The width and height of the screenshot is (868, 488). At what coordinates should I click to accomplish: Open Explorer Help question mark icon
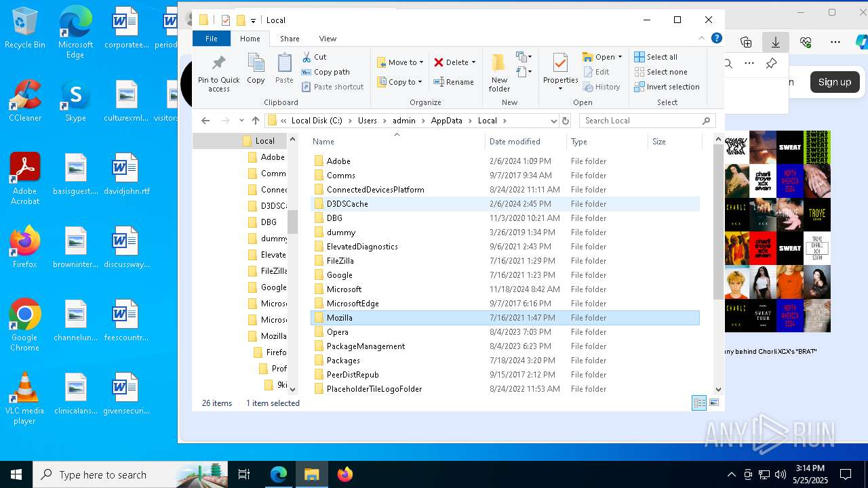point(716,39)
